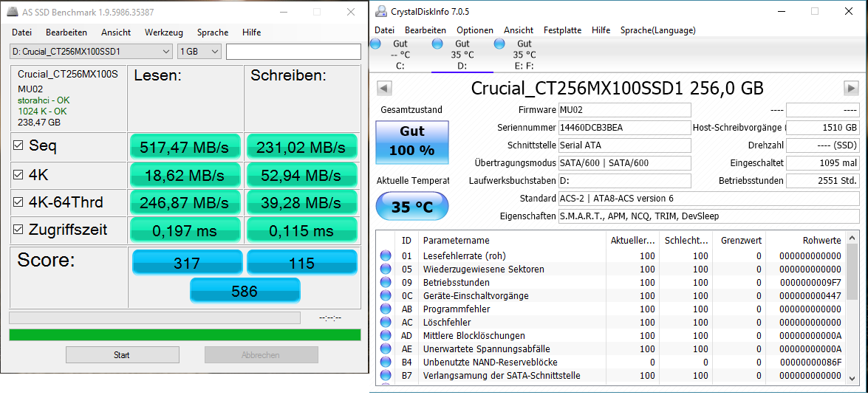868x395 pixels.
Task: Click read score 317
Action: [187, 262]
